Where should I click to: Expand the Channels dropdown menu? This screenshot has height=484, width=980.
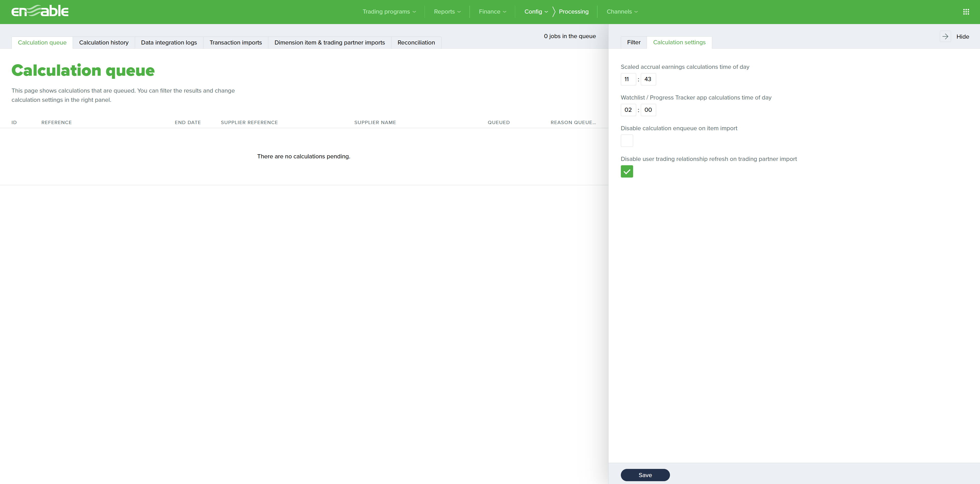pyautogui.click(x=622, y=12)
